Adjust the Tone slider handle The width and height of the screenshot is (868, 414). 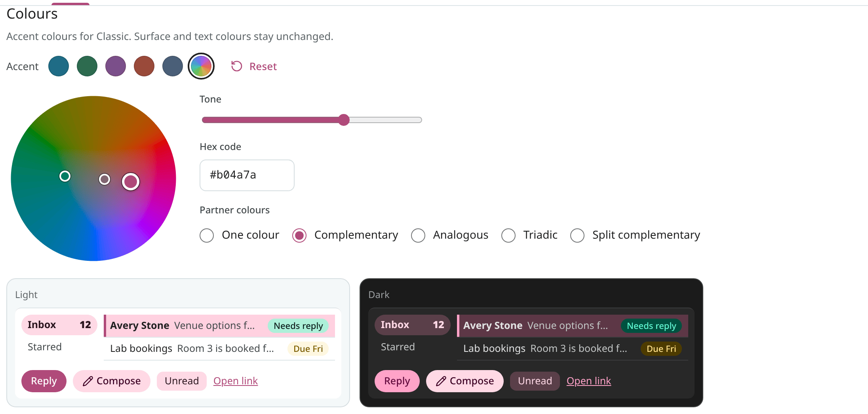(x=344, y=120)
